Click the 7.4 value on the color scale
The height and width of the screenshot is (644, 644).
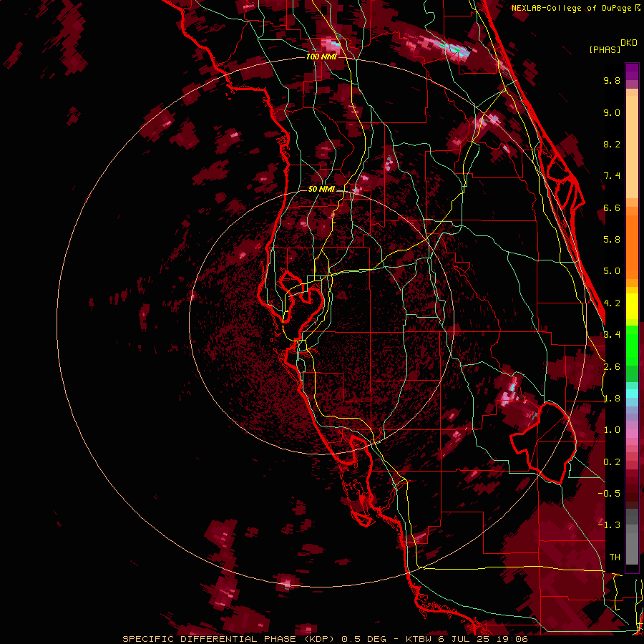point(612,176)
